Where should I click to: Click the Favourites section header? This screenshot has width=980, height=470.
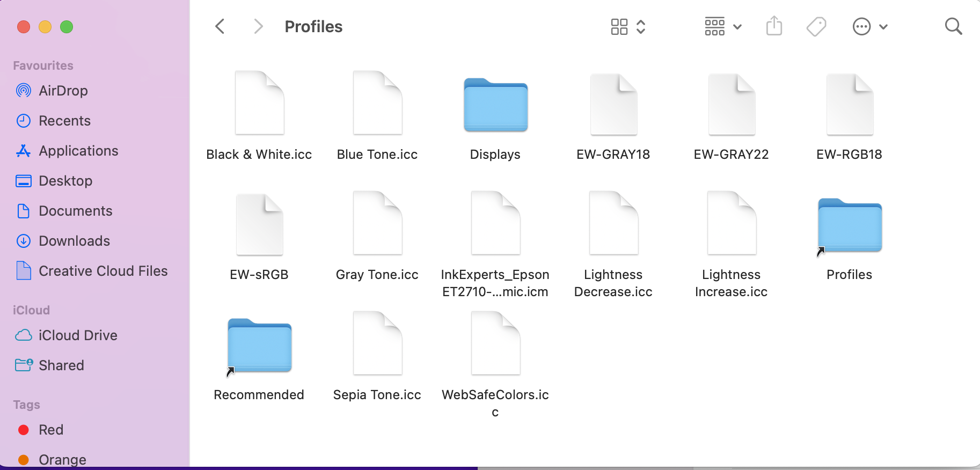click(x=43, y=65)
